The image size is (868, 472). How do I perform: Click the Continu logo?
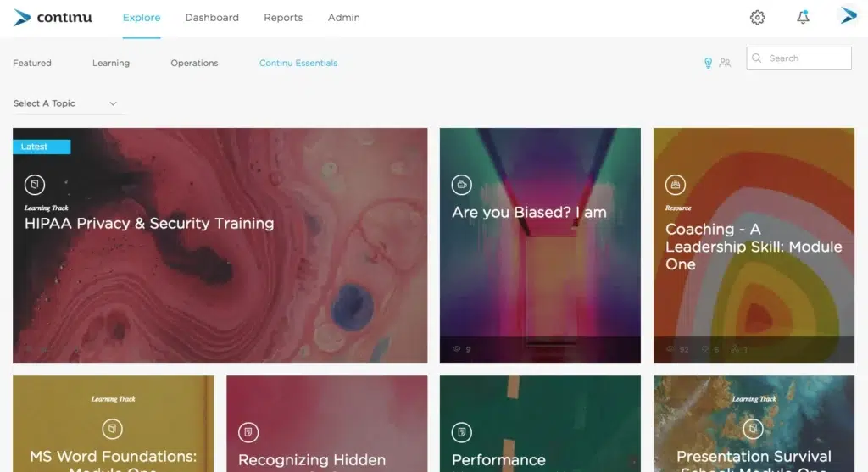53,18
